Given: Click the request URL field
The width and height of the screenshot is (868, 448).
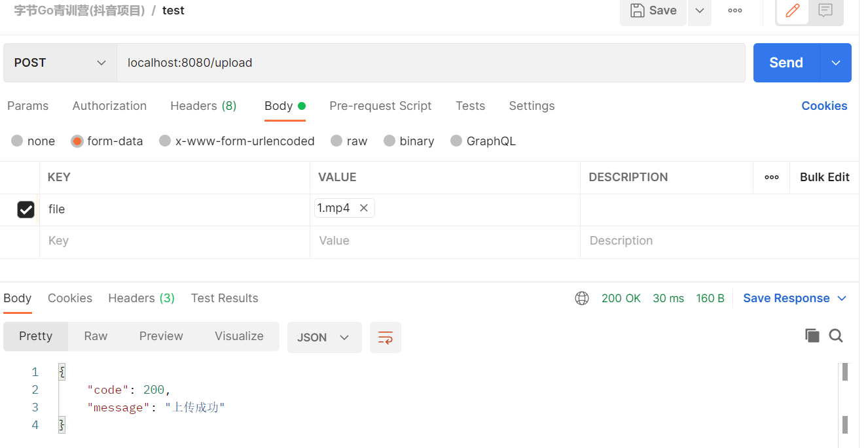Looking at the screenshot, I should point(431,63).
